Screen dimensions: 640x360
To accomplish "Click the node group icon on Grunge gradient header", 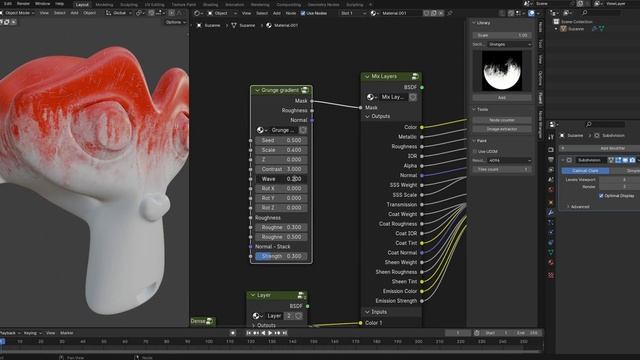I will click(x=304, y=90).
